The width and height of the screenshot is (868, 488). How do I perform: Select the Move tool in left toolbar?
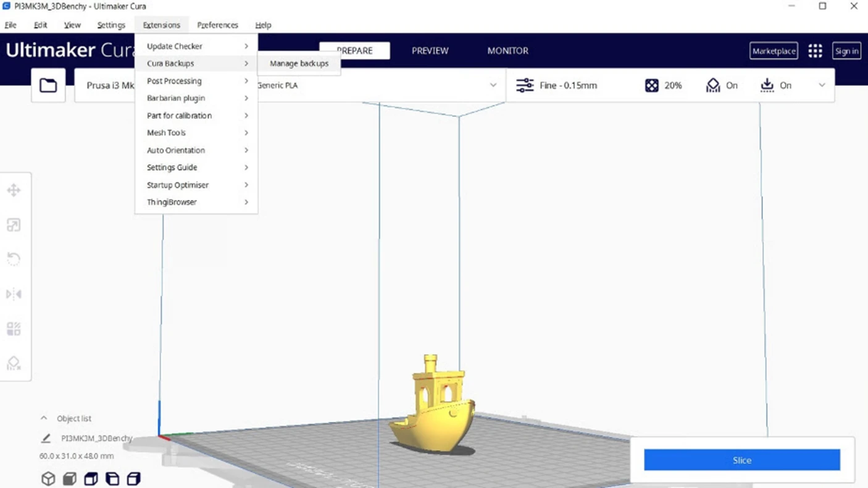pos(14,190)
